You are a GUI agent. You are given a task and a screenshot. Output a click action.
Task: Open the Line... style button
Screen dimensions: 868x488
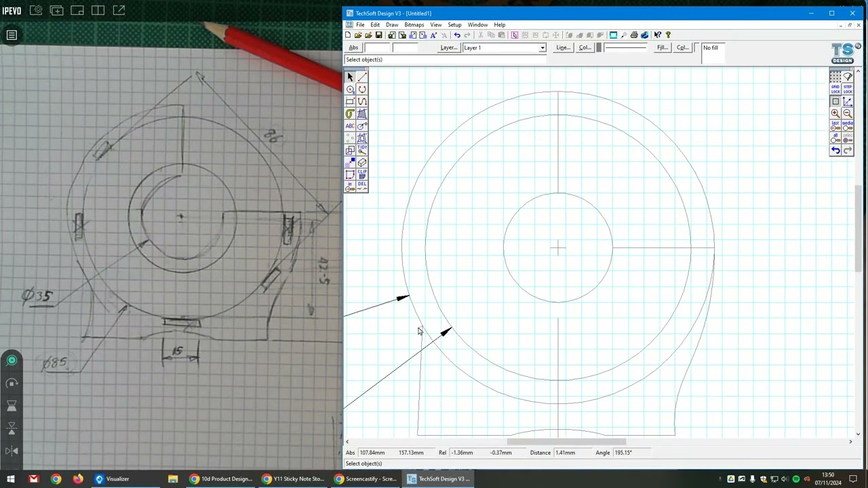(563, 48)
